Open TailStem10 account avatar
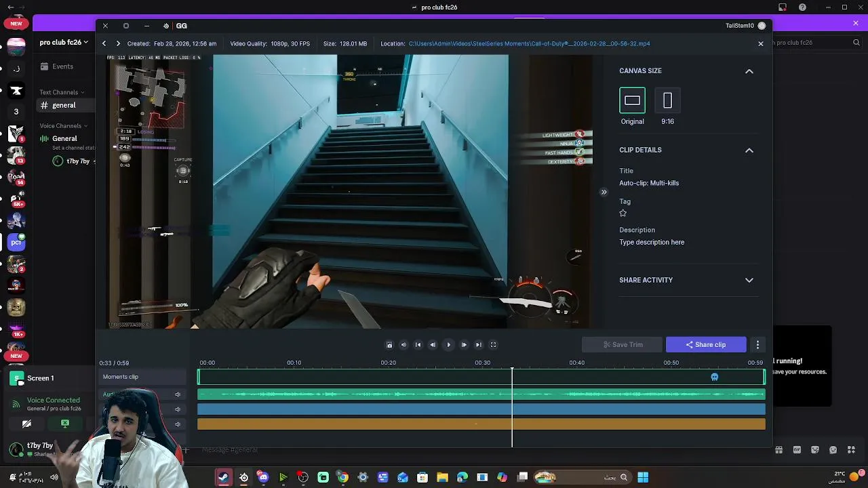This screenshot has width=868, height=488. coord(762,26)
